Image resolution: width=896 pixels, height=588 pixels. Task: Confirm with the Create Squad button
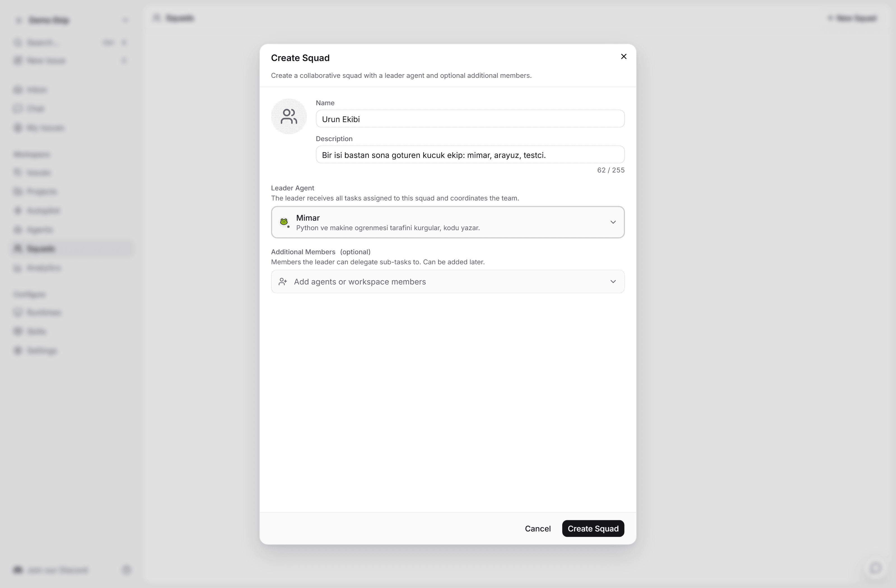tap(593, 529)
